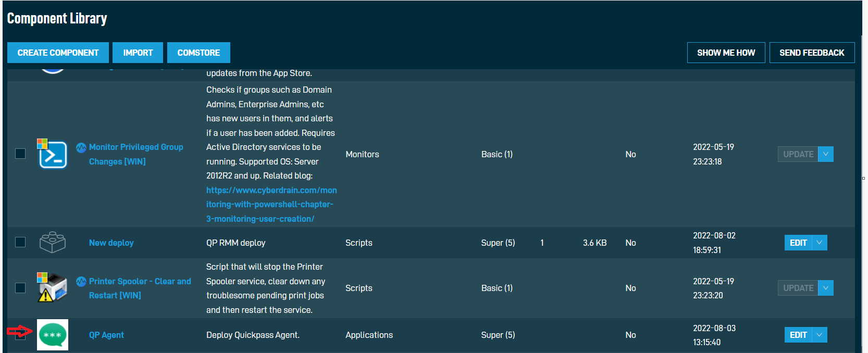
Task: Open the cyberdrain.com blog link
Action: point(271,205)
